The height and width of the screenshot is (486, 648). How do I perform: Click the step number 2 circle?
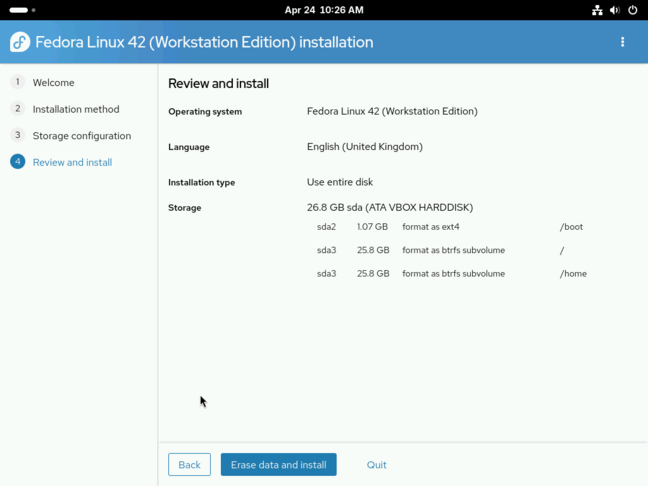point(17,108)
